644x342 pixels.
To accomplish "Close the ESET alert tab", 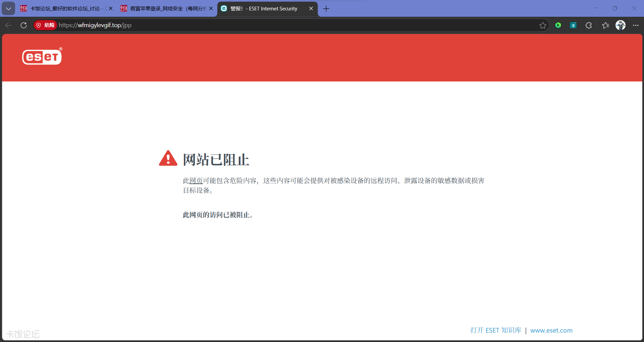I will click(x=311, y=9).
